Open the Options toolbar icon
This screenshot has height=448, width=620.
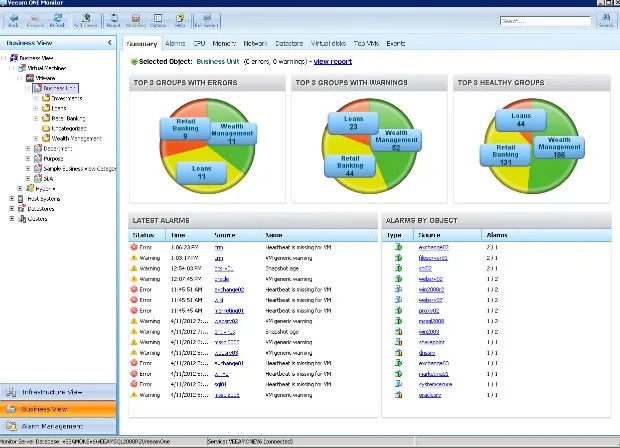[x=158, y=20]
